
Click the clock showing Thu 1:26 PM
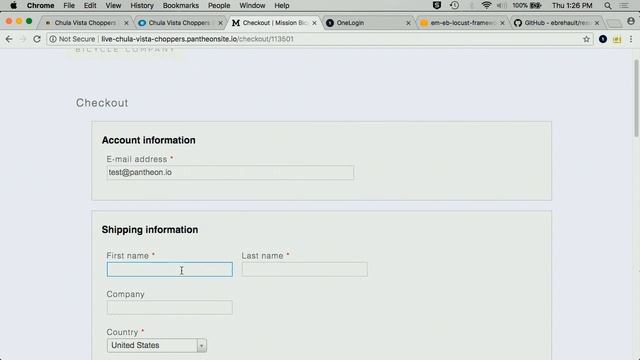(572, 5)
